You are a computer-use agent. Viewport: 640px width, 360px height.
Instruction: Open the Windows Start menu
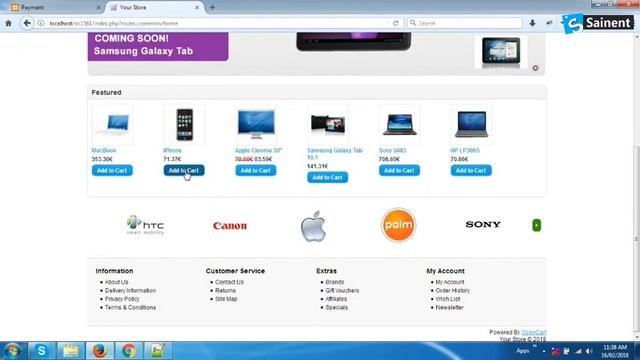pyautogui.click(x=12, y=351)
